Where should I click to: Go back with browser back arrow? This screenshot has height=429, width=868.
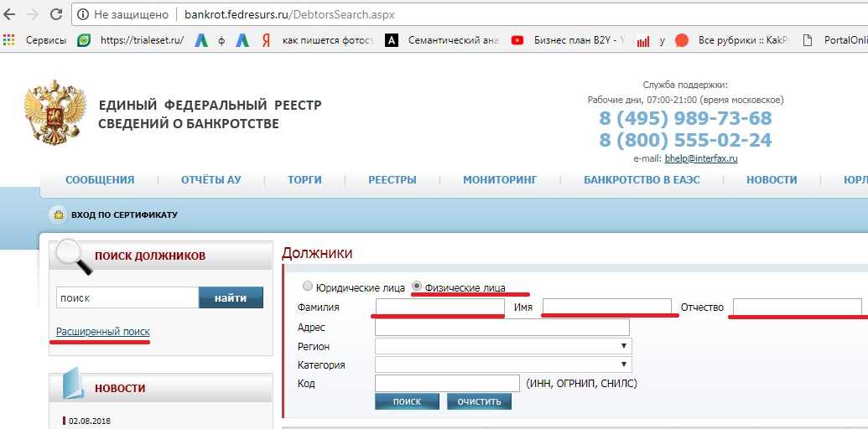(8, 14)
